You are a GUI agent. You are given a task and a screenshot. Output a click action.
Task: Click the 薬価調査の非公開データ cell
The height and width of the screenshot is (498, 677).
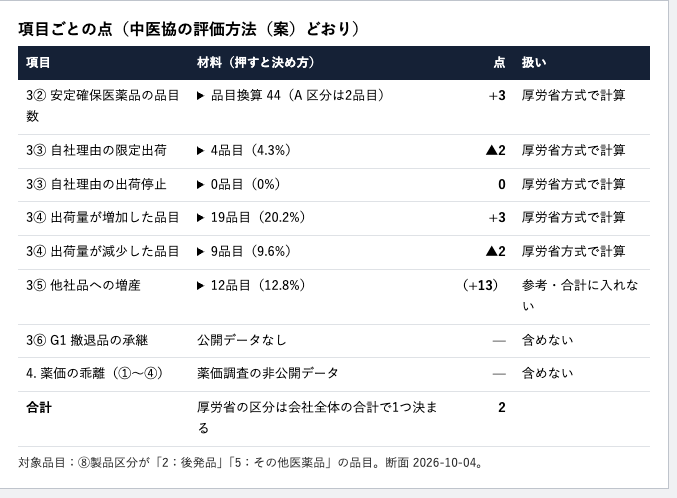click(x=268, y=373)
